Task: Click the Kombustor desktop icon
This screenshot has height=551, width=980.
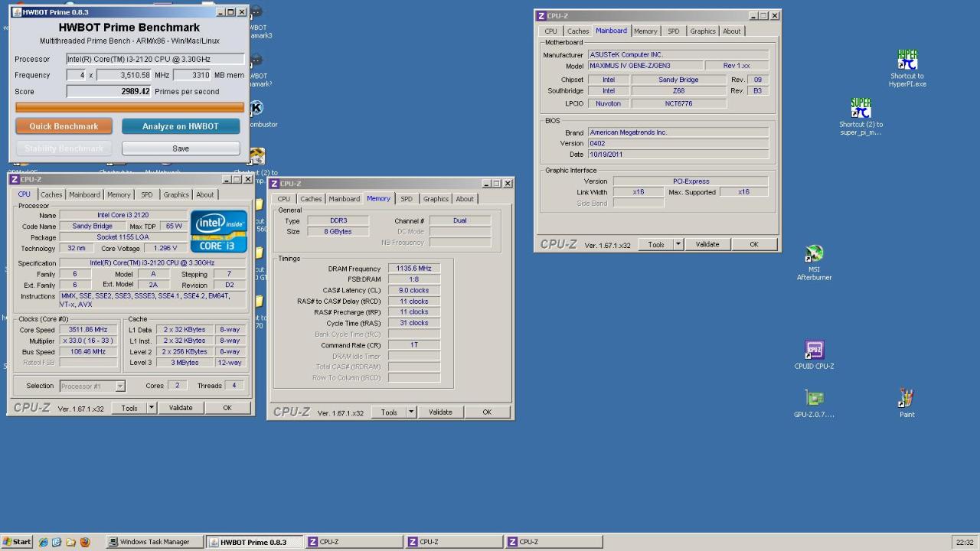Action: 257,108
